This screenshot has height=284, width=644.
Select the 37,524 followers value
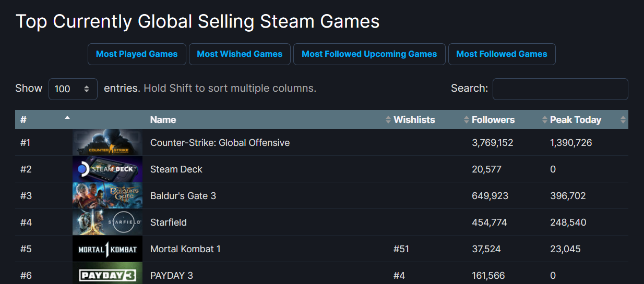(x=486, y=249)
